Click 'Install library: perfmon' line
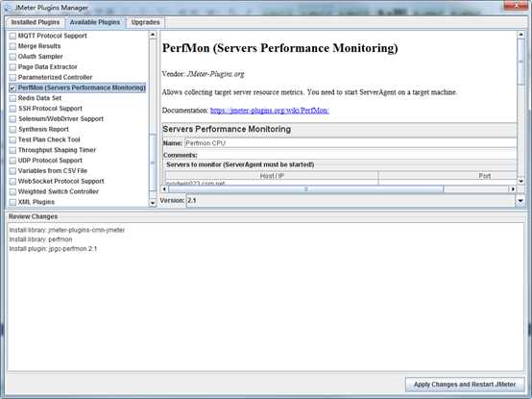Viewport: 532px width, 399px height. tap(40, 239)
